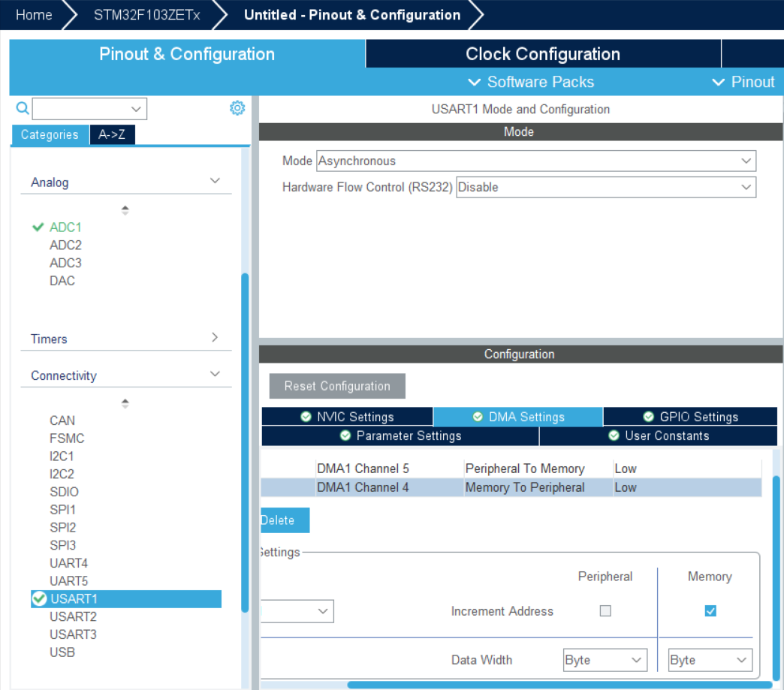Select USART1 peripheral
The width and height of the screenshot is (784, 690).
pos(126,599)
